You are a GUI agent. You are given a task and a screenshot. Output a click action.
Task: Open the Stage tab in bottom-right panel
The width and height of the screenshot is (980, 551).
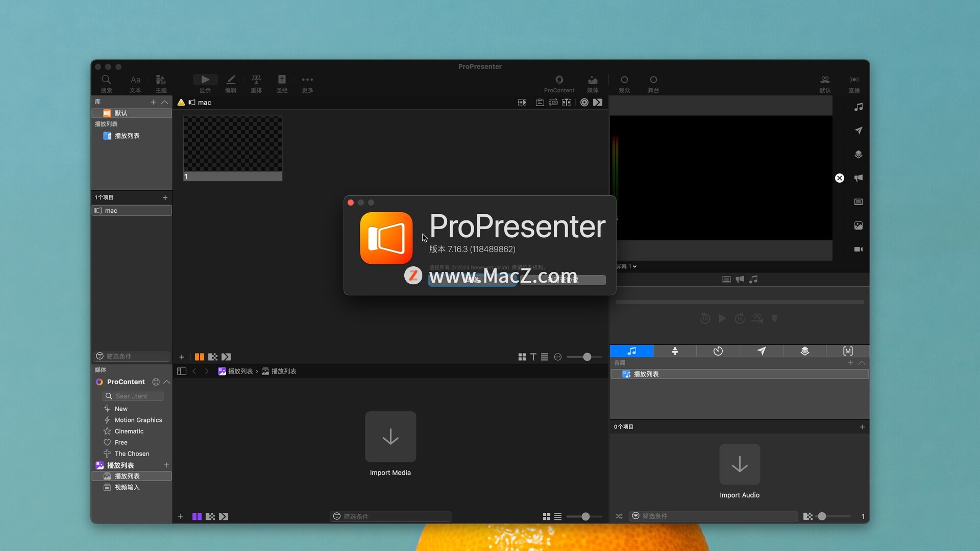675,351
